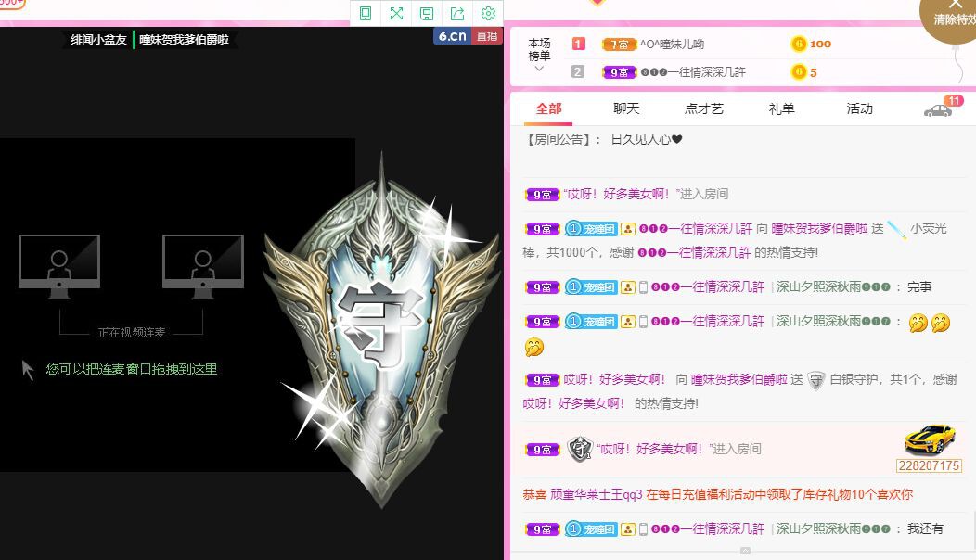Viewport: 976px width, 560px height.
Task: Click the 房间公告 announcement text 日久见人心
Action: click(646, 139)
